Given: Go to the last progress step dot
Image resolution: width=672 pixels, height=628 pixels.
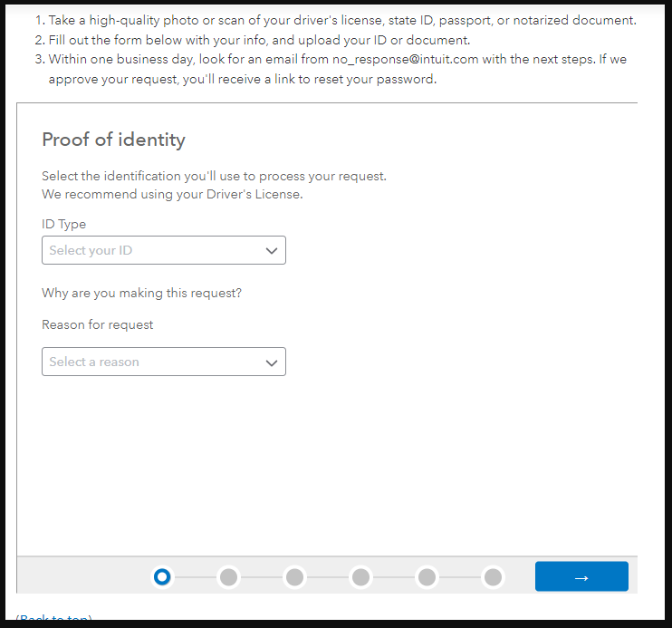Looking at the screenshot, I should (x=493, y=576).
